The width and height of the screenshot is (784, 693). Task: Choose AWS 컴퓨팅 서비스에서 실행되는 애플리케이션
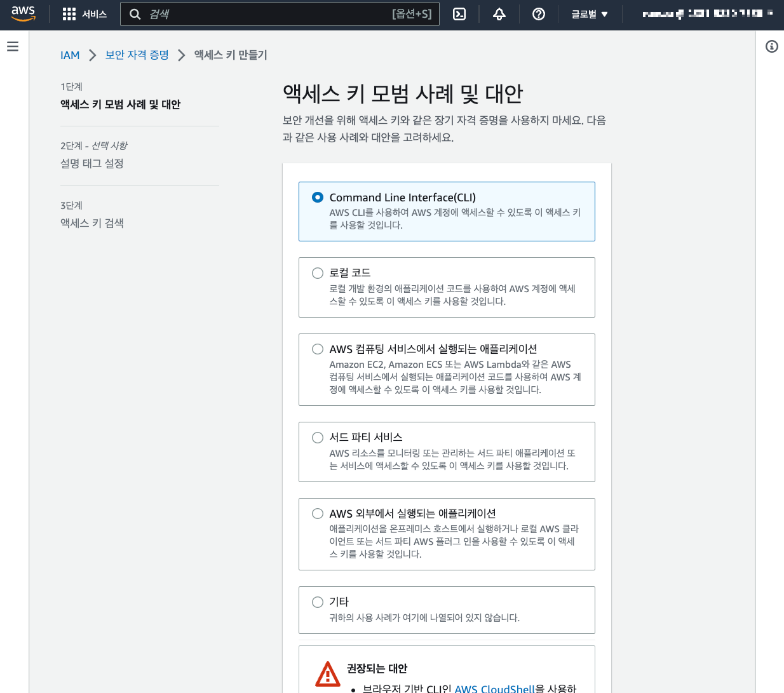pos(447,370)
